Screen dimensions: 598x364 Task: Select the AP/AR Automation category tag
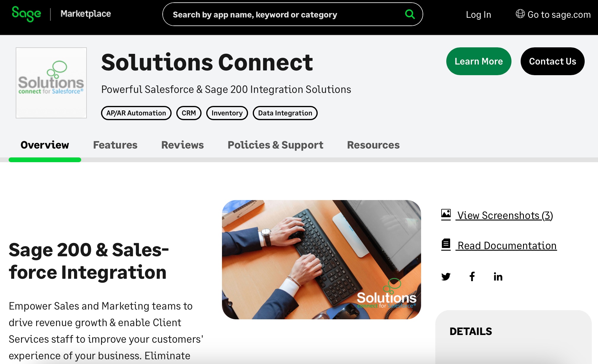click(x=136, y=113)
